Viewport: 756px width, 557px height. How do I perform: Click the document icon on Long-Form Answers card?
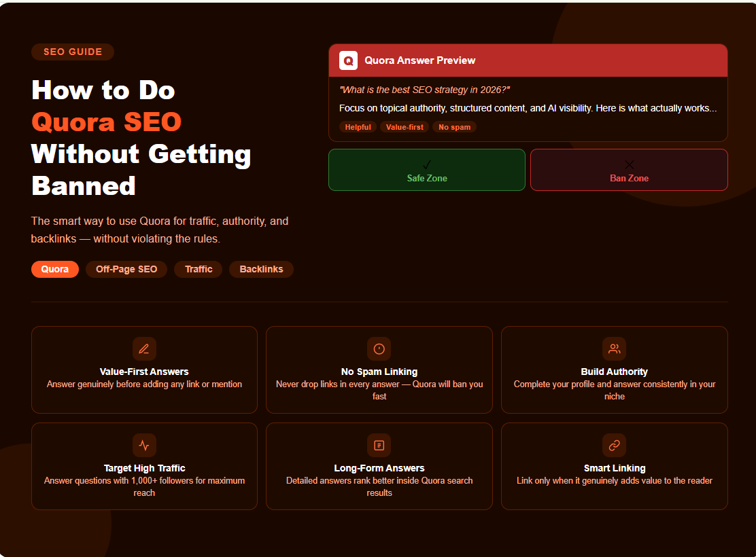(379, 445)
